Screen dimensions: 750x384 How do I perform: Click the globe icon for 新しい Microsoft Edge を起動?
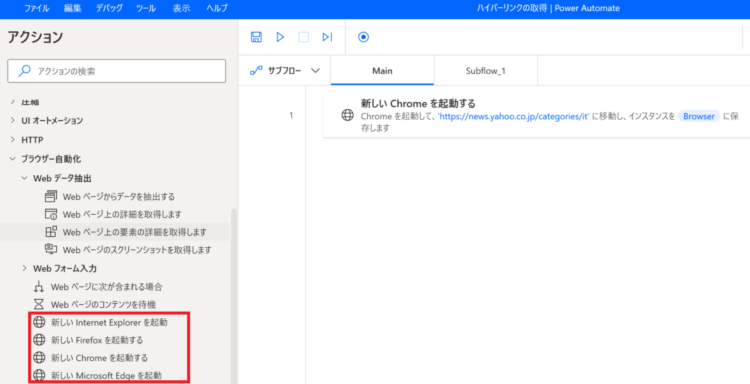pyautogui.click(x=39, y=375)
